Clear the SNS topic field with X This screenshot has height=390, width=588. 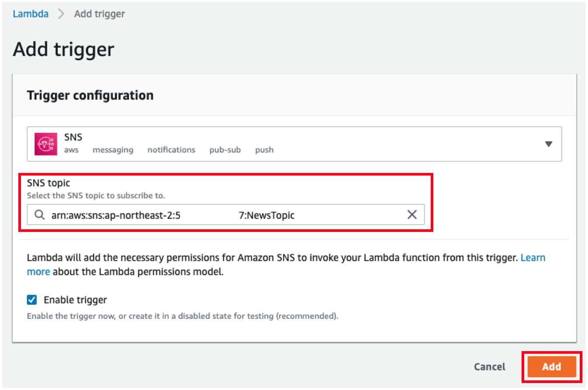tap(412, 214)
